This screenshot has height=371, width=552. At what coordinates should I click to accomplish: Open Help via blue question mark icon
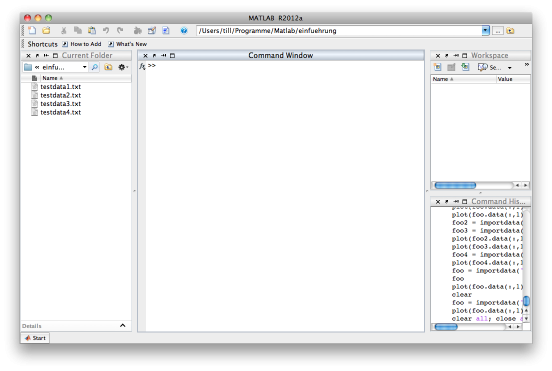[x=184, y=31]
